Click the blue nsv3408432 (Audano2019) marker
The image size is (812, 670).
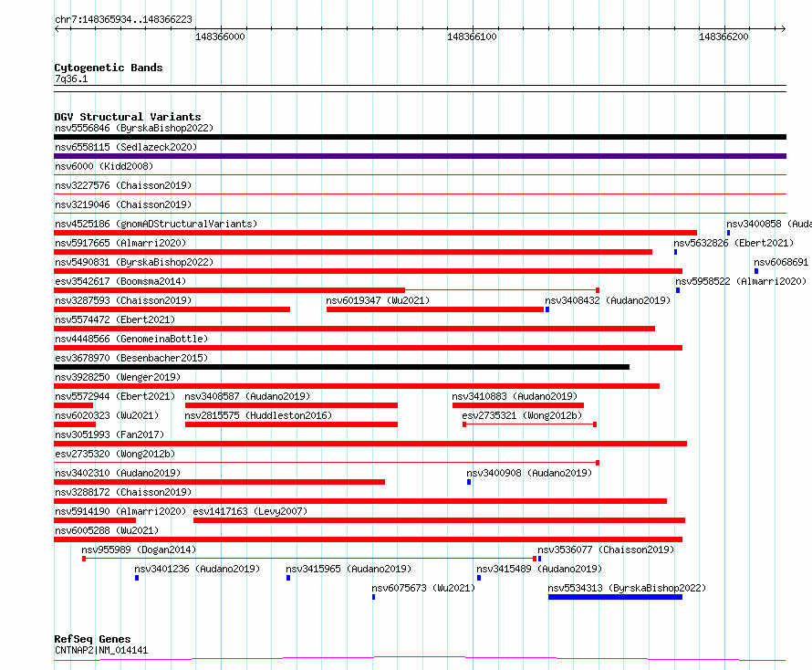(x=547, y=309)
